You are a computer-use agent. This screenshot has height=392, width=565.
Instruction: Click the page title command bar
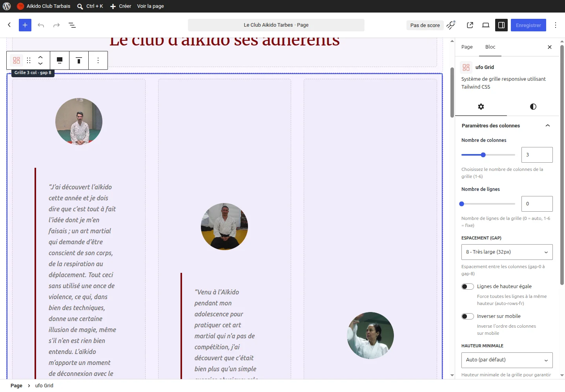pos(276,25)
